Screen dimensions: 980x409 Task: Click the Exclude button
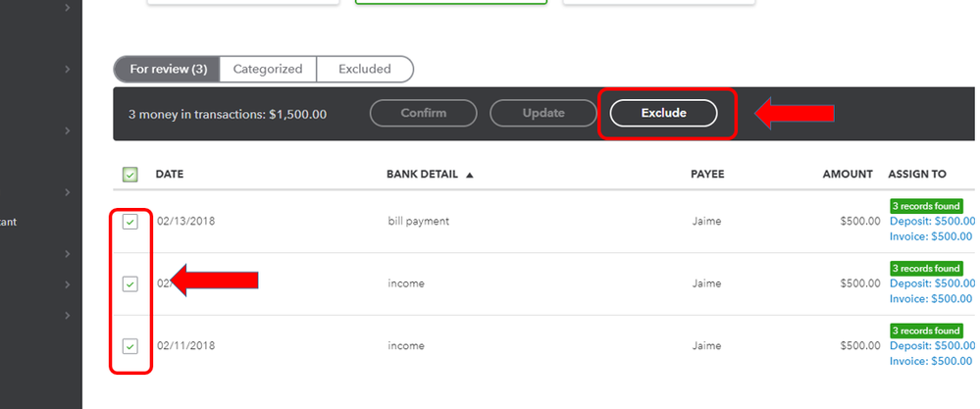coord(663,113)
